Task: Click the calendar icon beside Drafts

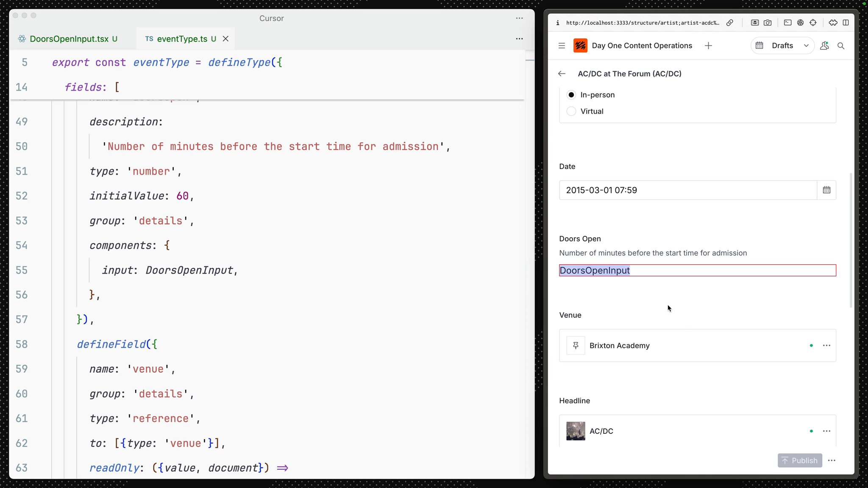Action: click(x=759, y=46)
